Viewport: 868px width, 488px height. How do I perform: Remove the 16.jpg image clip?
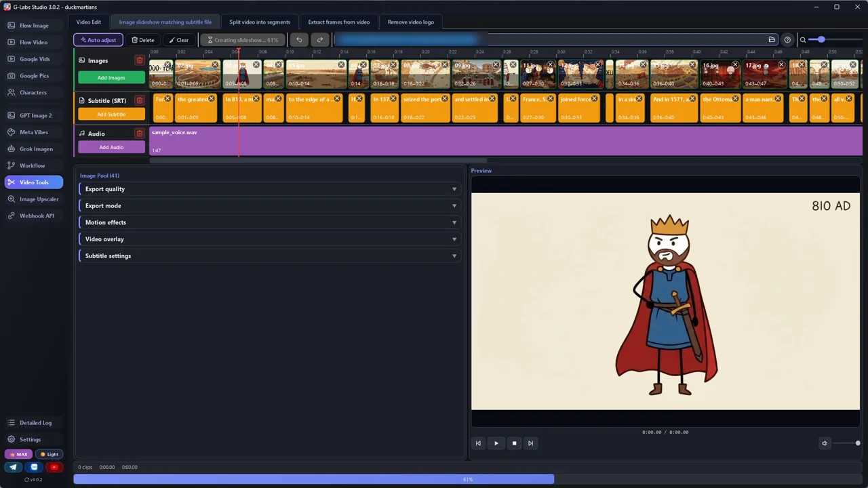pos(735,65)
